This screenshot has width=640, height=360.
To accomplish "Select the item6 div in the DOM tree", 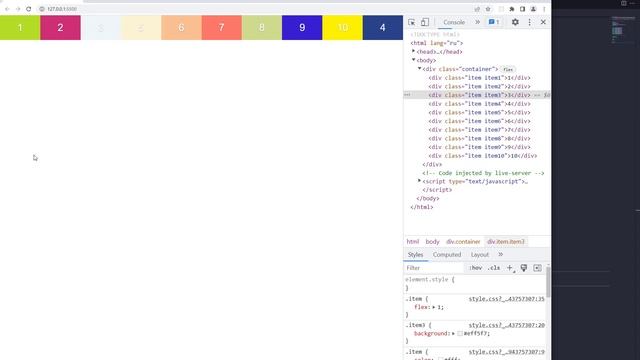I will [479, 121].
